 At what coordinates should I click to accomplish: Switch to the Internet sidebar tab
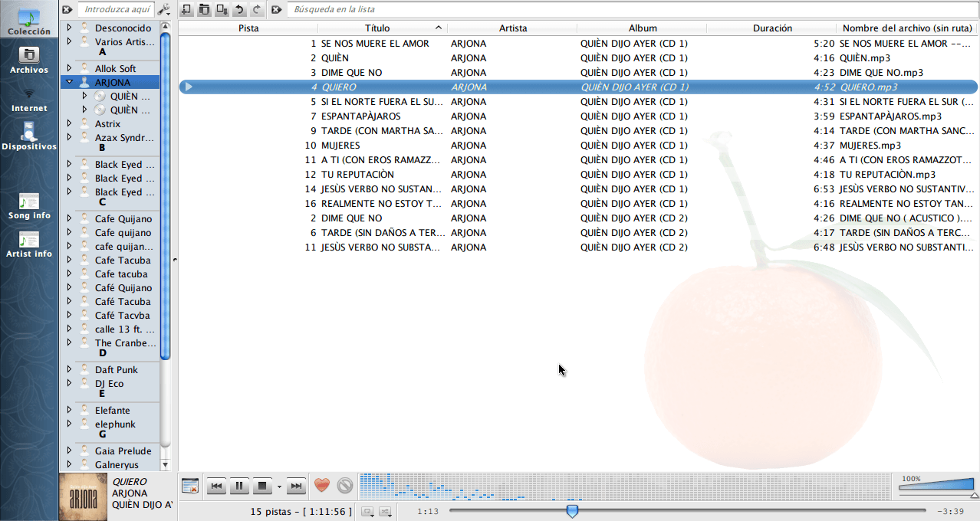(x=29, y=99)
